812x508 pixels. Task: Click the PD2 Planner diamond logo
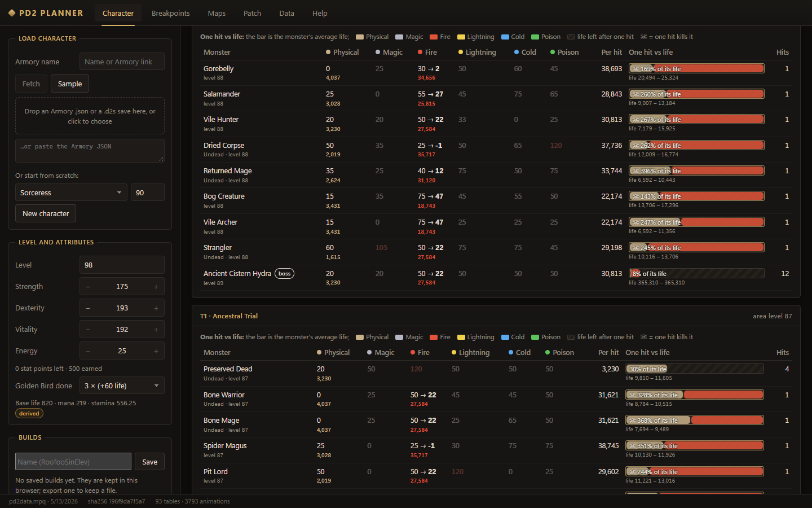12,13
